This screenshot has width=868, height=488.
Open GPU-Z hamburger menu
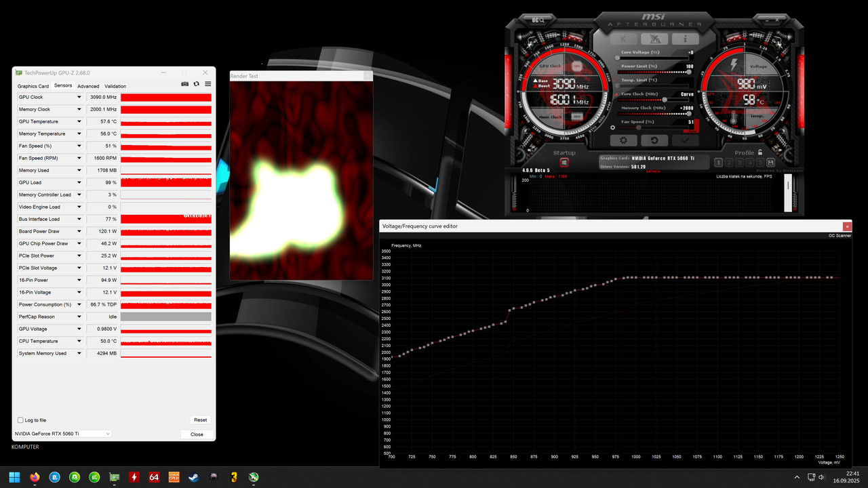click(x=208, y=84)
